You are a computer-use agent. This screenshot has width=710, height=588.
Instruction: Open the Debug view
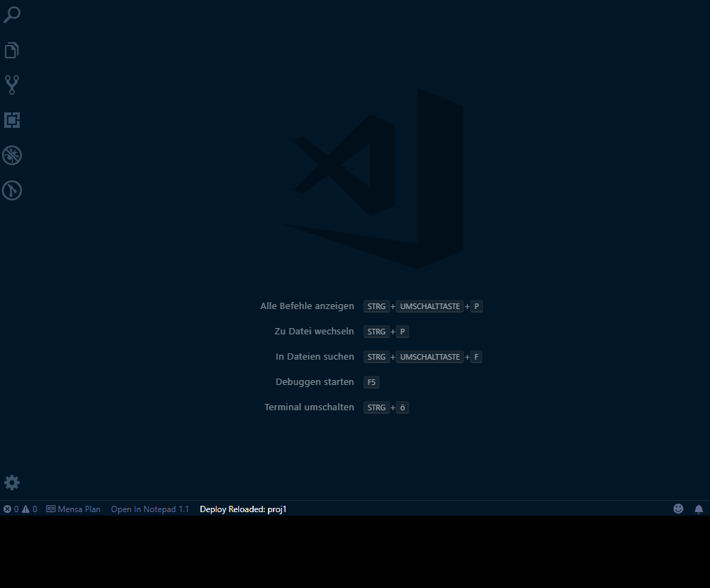[x=12, y=155]
